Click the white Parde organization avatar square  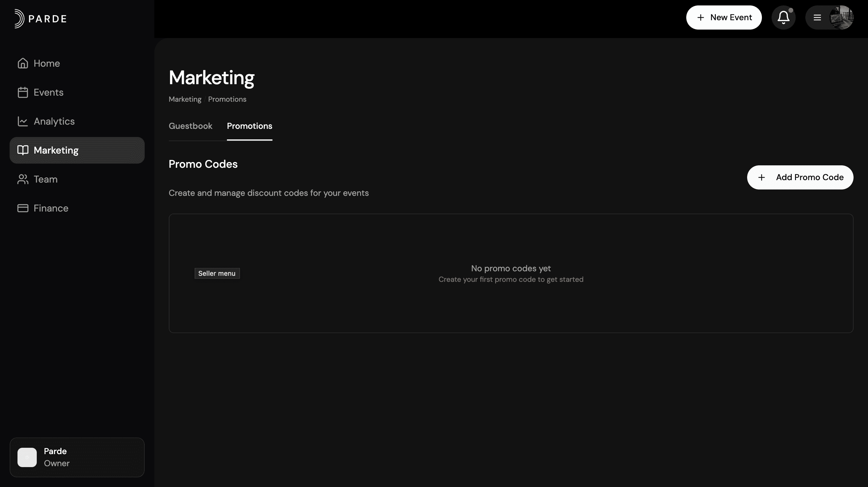(x=27, y=457)
